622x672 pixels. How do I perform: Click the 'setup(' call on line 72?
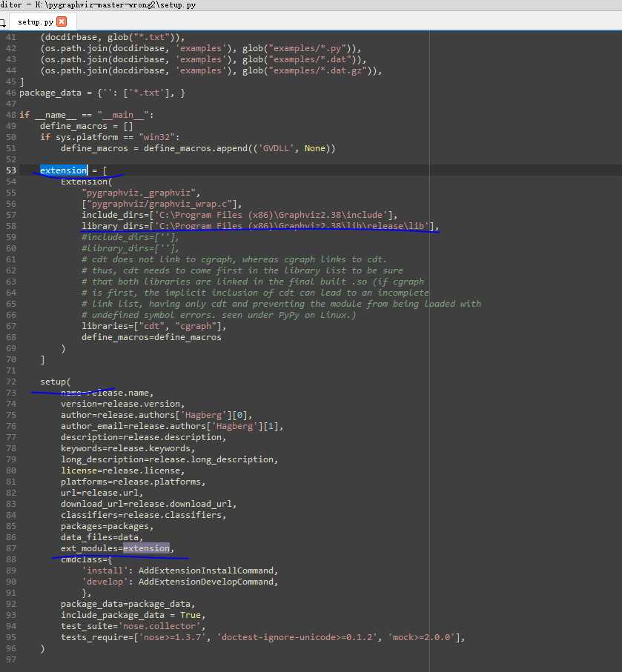coord(56,382)
